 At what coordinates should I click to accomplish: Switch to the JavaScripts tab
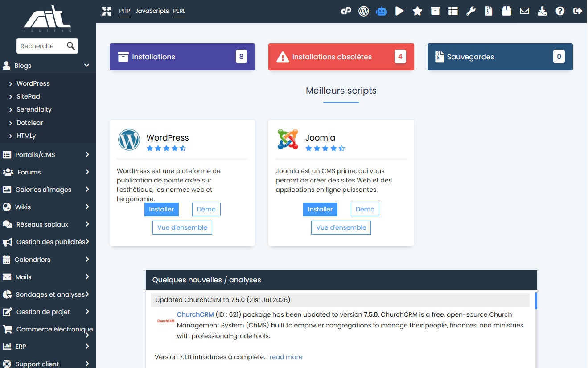coord(152,11)
